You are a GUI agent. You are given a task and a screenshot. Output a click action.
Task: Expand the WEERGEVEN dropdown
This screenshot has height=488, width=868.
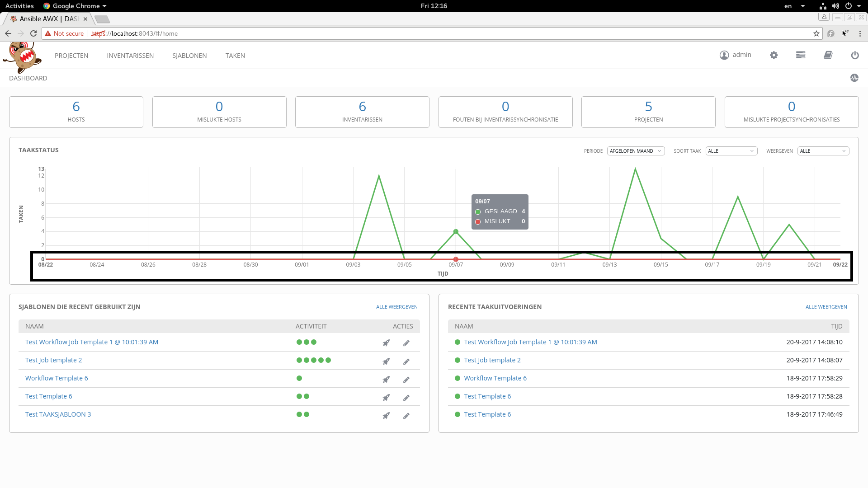pos(823,151)
